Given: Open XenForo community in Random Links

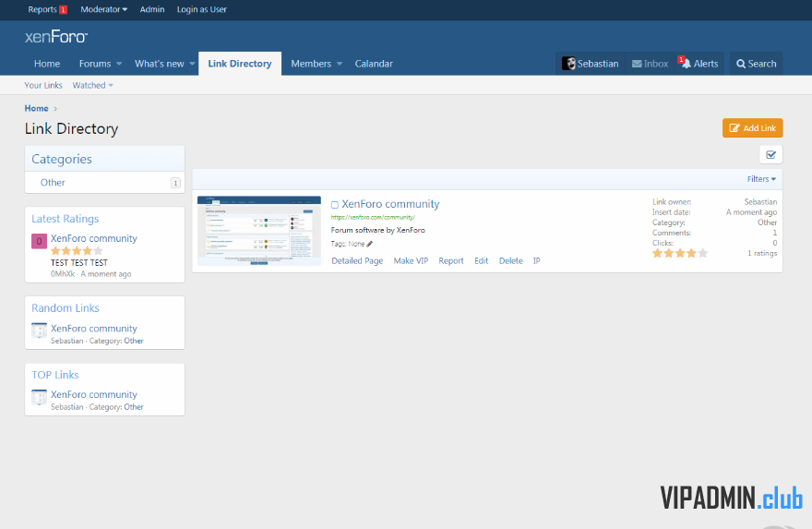Looking at the screenshot, I should [x=94, y=329].
